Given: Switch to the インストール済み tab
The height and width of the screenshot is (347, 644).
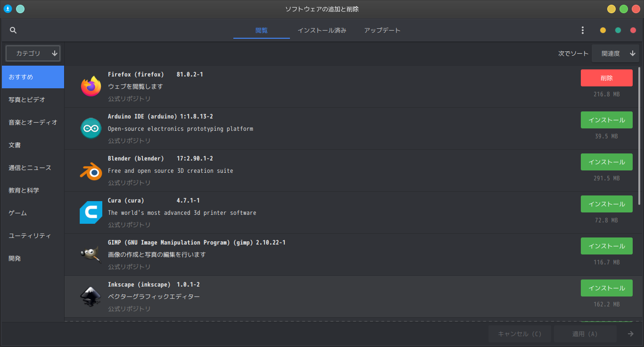Looking at the screenshot, I should (x=322, y=30).
